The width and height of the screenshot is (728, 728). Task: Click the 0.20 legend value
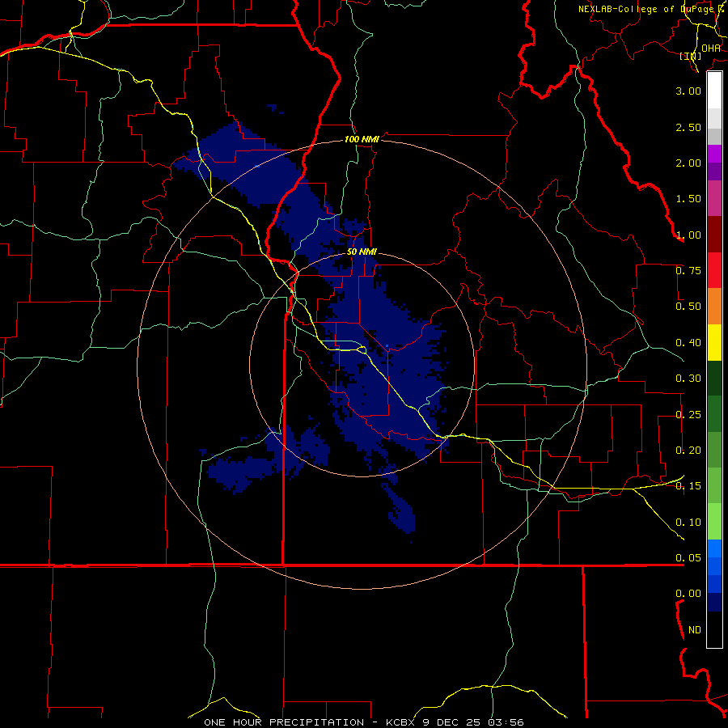[x=688, y=451]
